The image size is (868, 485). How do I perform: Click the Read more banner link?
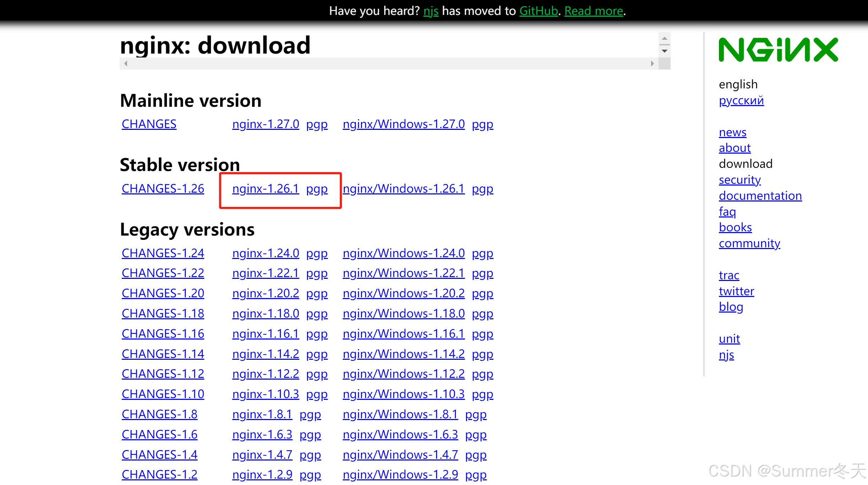(x=594, y=11)
